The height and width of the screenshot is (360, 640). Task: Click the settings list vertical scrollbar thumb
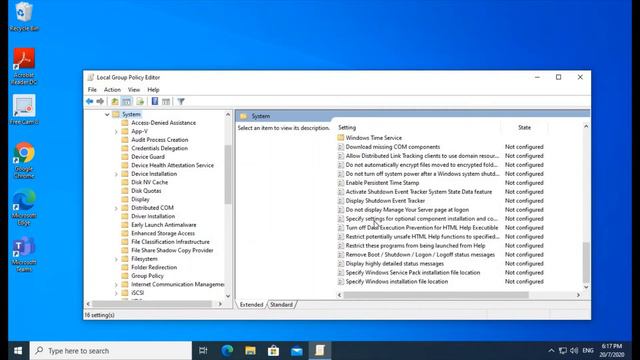point(586,262)
